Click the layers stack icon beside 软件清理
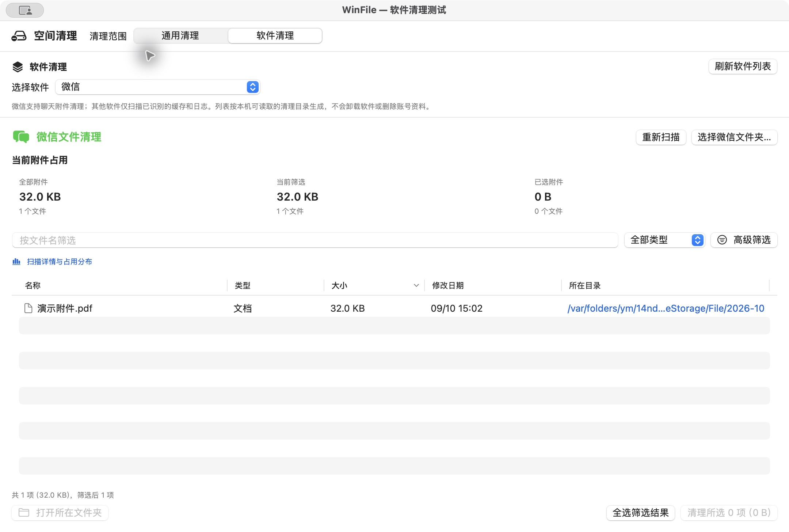Screen dimensions: 789x532 pyautogui.click(x=18, y=67)
